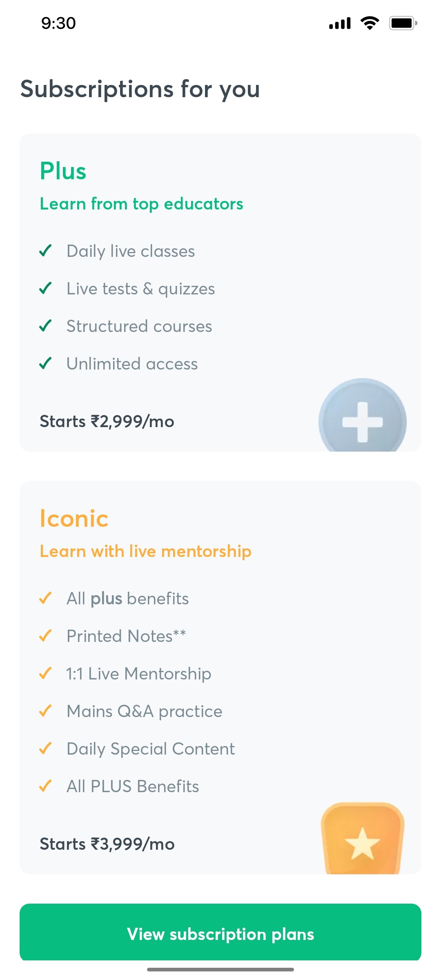
Task: Click the checkmark beside All PLUS Benefits
Action: point(45,786)
